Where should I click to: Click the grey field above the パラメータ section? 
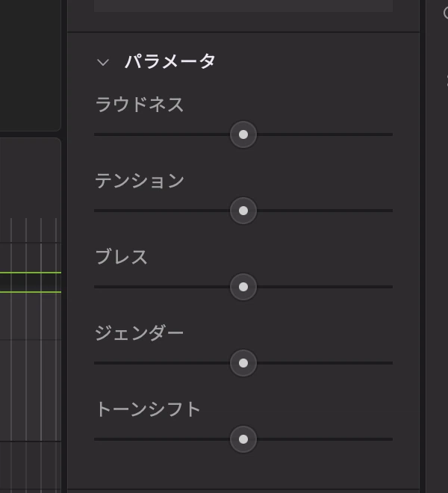coord(243,6)
